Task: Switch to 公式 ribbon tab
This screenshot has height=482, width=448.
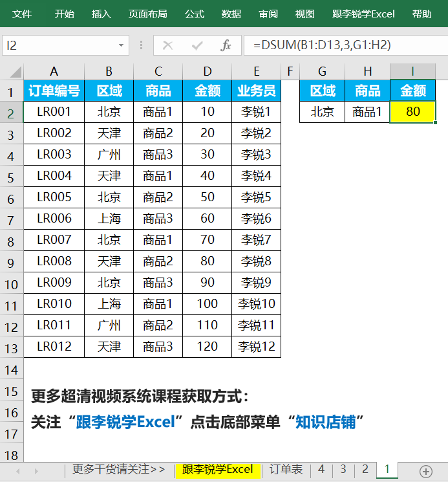Action: 195,14
